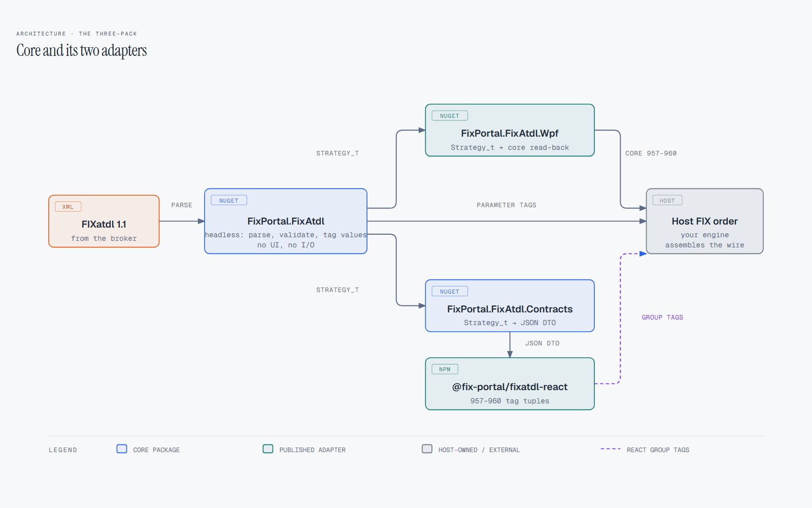Click 'headless: parse, validate, tag values' text
Image resolution: width=812 pixels, height=508 pixels.
[286, 235]
